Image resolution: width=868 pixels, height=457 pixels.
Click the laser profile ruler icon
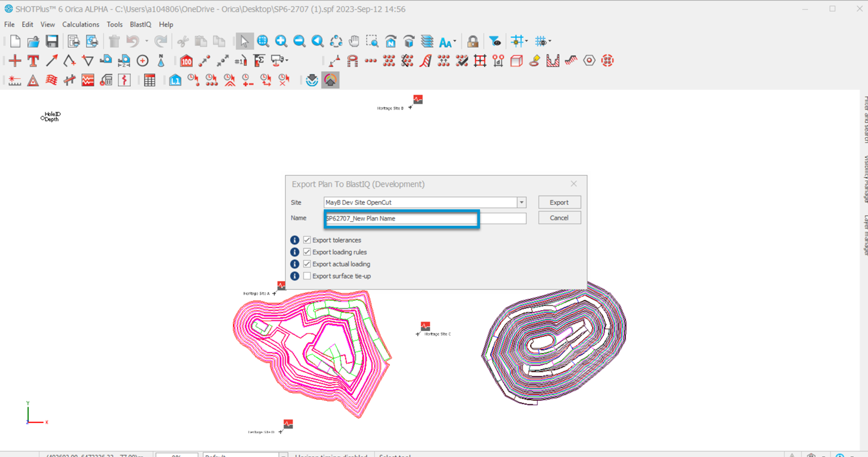point(15,81)
